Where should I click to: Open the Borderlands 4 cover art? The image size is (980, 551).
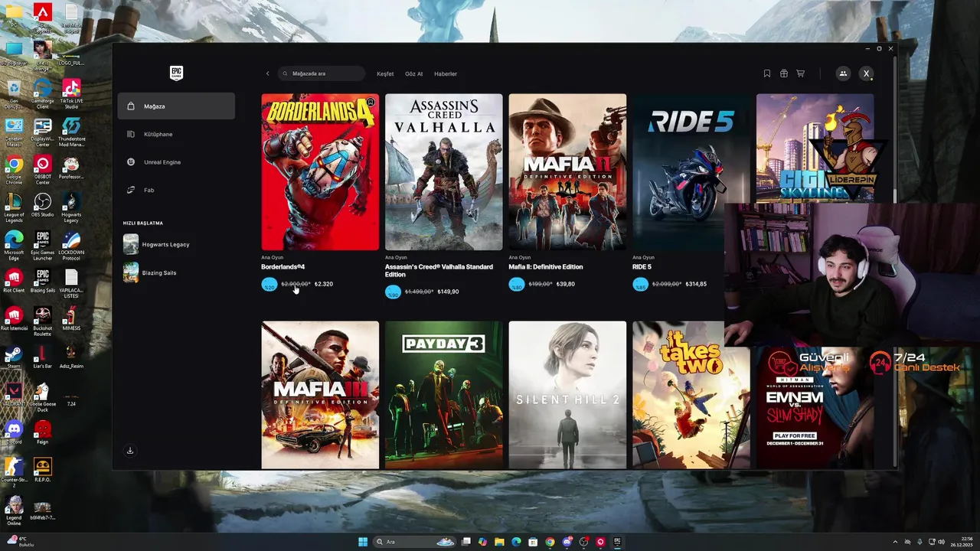pos(320,172)
